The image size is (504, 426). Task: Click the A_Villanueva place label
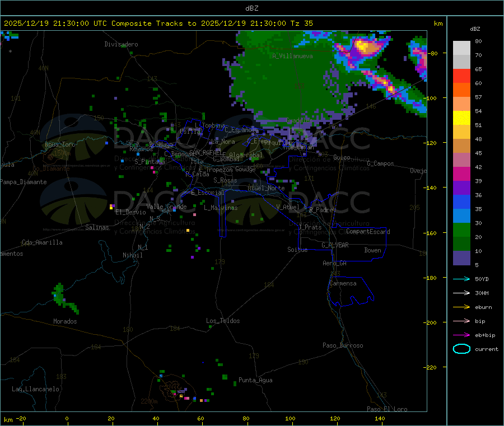[292, 56]
